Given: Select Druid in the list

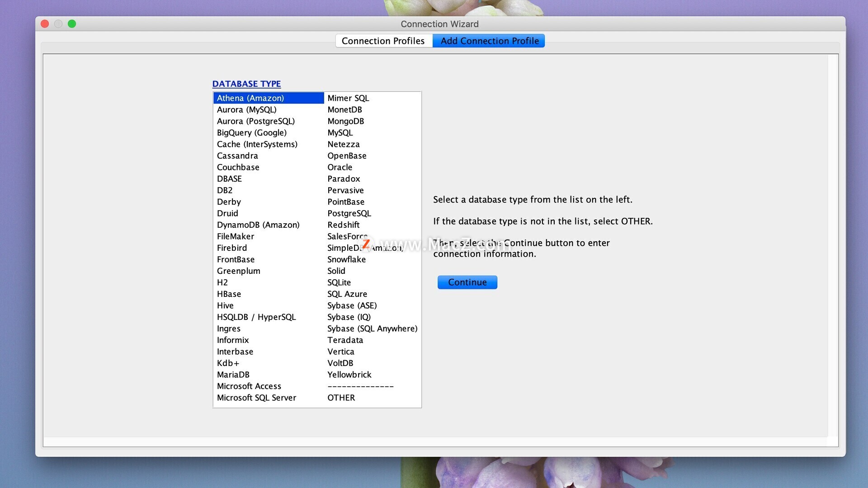Looking at the screenshot, I should (269, 213).
